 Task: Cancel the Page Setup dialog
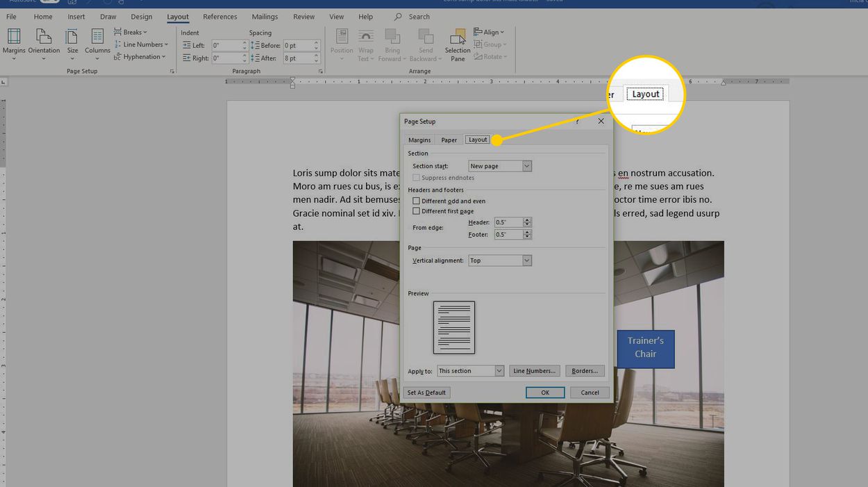(x=590, y=393)
